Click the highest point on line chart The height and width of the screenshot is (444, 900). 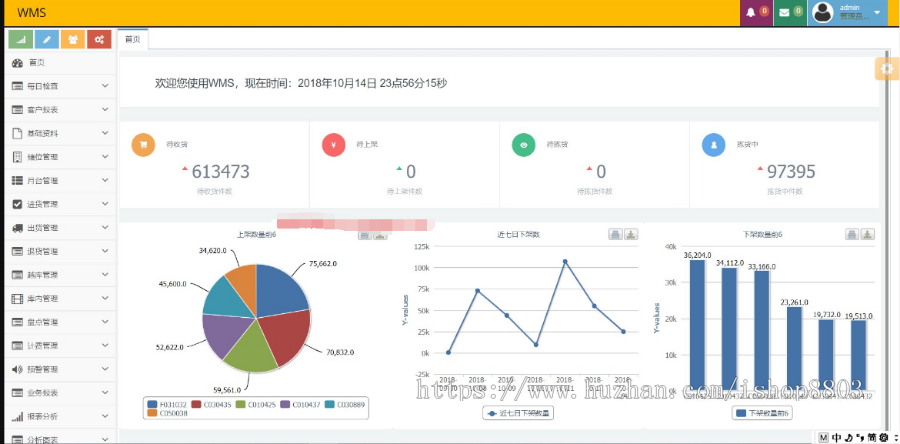click(565, 262)
